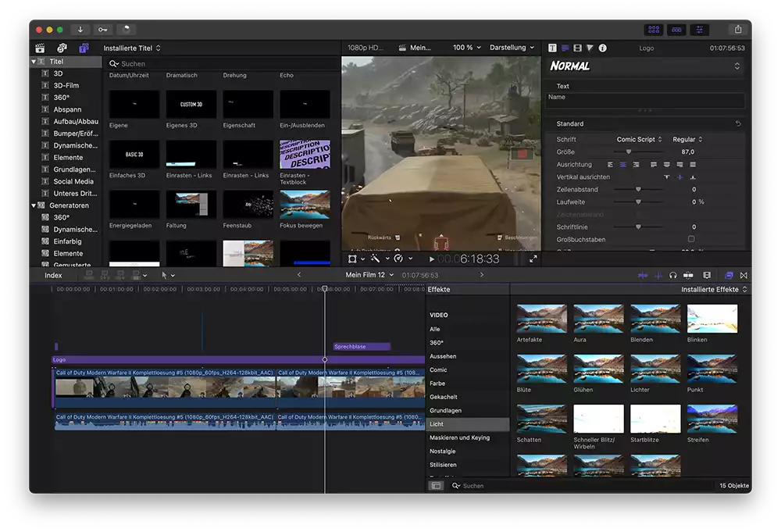This screenshot has height=532, width=781.
Task: Align text vertically to the middle
Action: tap(679, 177)
